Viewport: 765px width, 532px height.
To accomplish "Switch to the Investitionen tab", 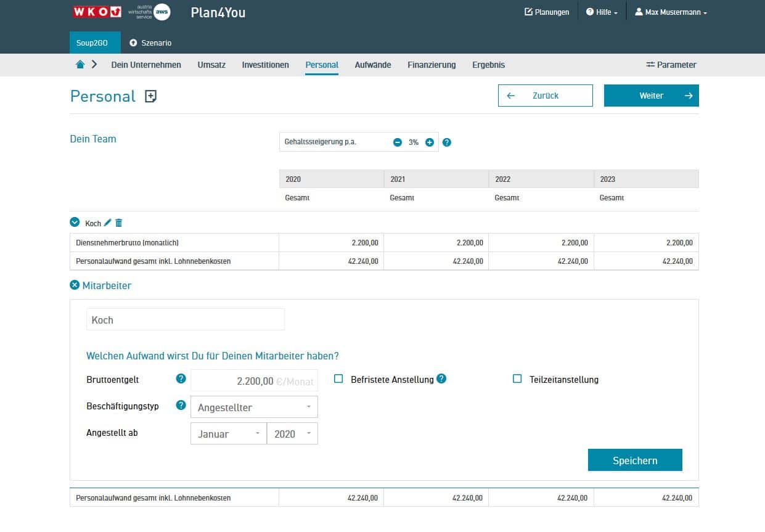I will pyautogui.click(x=265, y=65).
